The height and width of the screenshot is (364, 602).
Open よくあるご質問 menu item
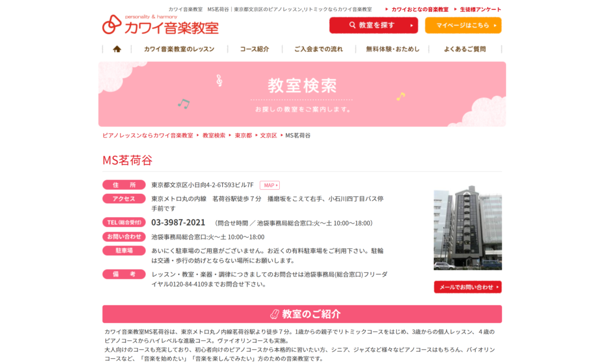point(464,49)
